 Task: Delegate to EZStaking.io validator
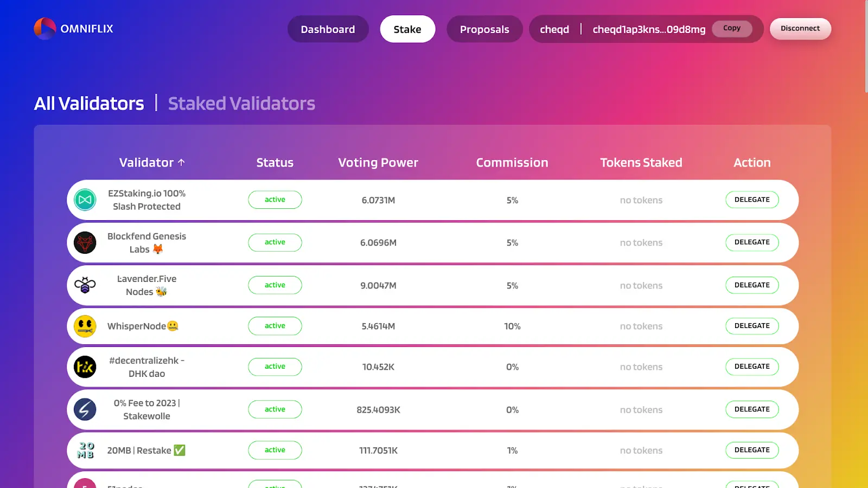(x=752, y=200)
